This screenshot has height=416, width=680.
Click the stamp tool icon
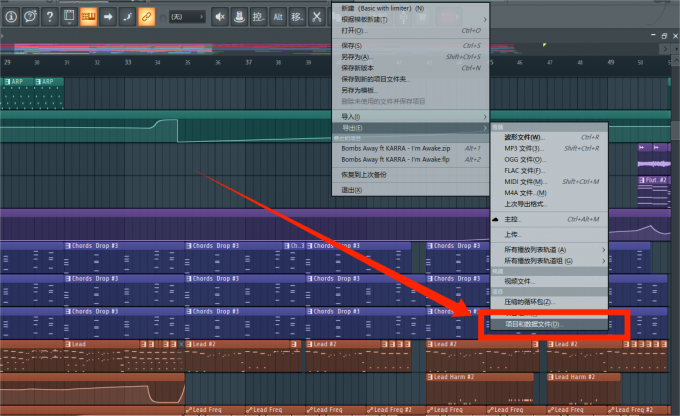pos(239,17)
